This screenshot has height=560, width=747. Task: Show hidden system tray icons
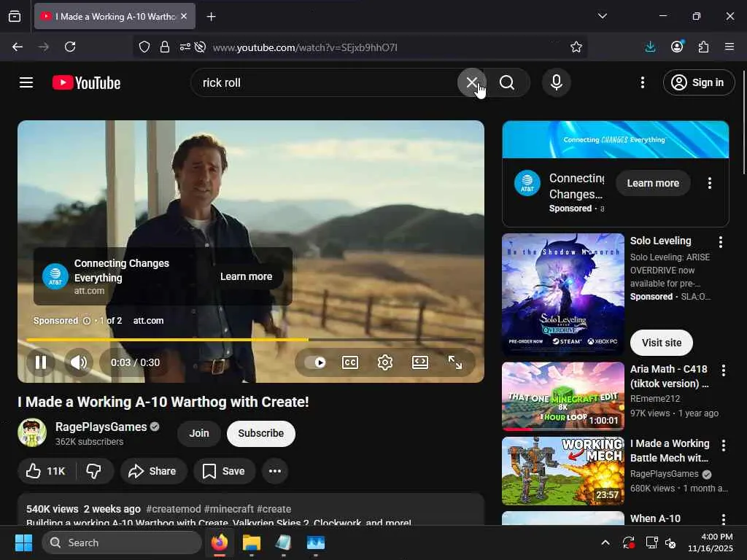click(605, 542)
